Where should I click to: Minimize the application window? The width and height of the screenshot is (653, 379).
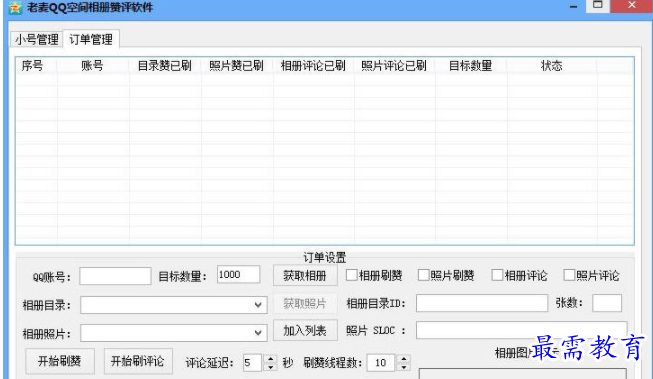tap(573, 7)
